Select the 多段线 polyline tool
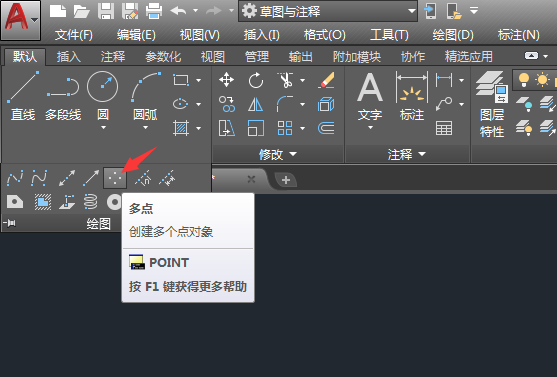This screenshot has width=557, height=377. [x=63, y=96]
